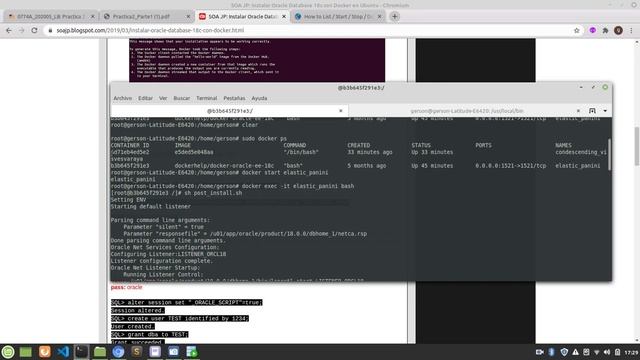Close the How to List / Start / Stop tab

click(x=380, y=16)
